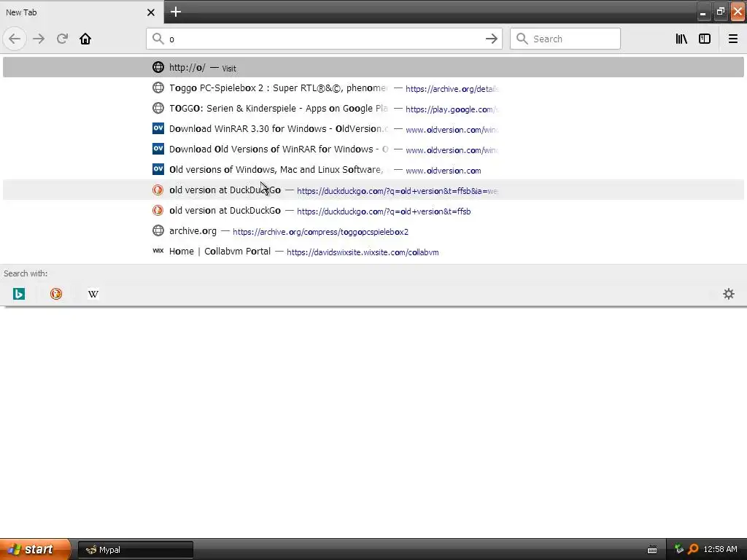Open the Library (bookshelf) icon

(681, 39)
